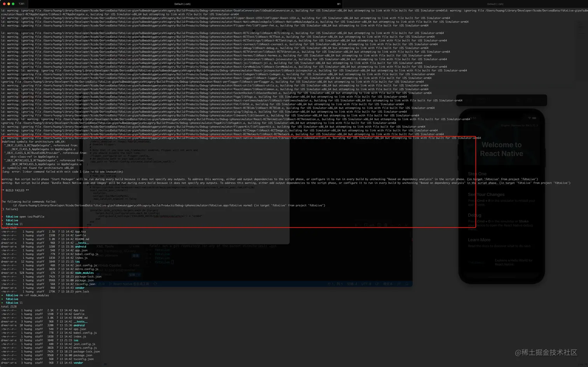
Task: Click App.tsx in listing after 'rm -rf node_modules'
Action: point(79,311)
